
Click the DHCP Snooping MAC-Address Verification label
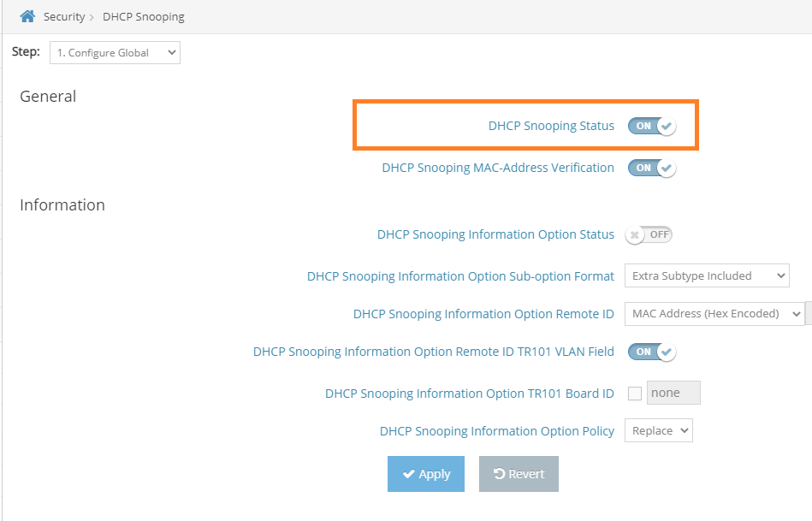pos(498,168)
